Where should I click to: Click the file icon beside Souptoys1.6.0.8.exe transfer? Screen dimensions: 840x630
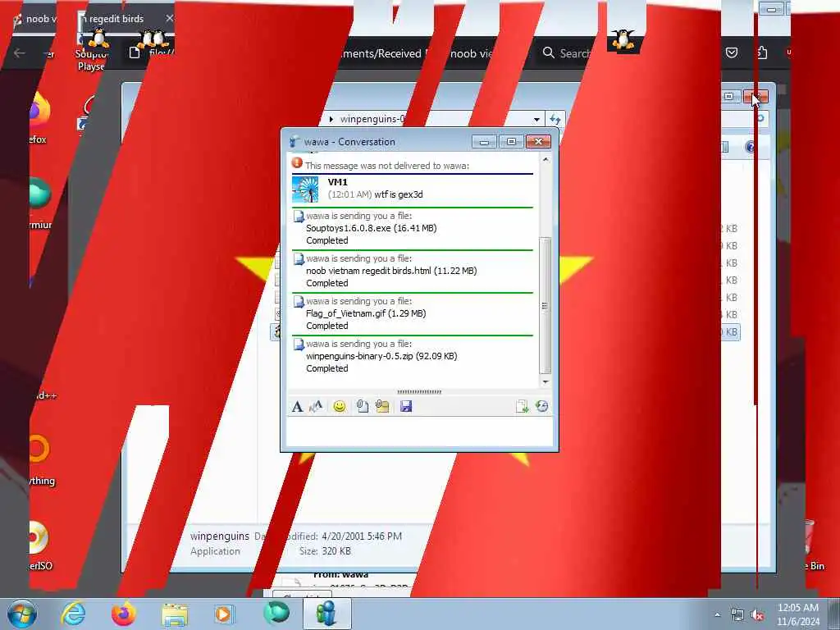pyautogui.click(x=299, y=217)
